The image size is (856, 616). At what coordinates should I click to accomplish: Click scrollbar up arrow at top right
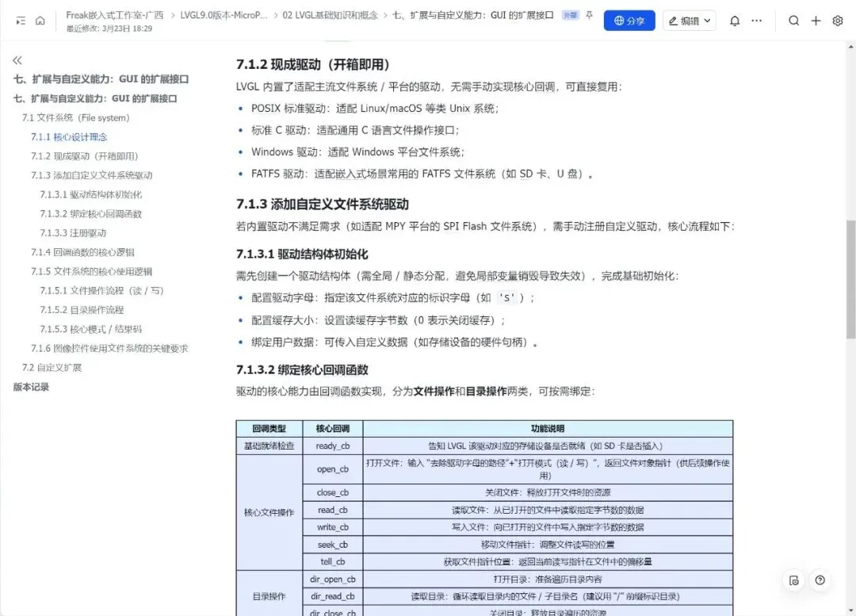point(850,48)
